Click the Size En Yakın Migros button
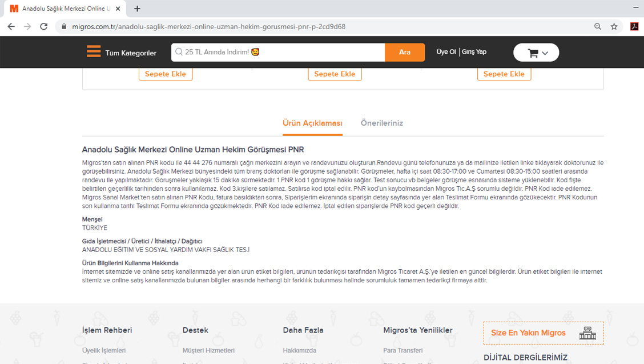Image resolution: width=644 pixels, height=364 pixels. coord(544,333)
